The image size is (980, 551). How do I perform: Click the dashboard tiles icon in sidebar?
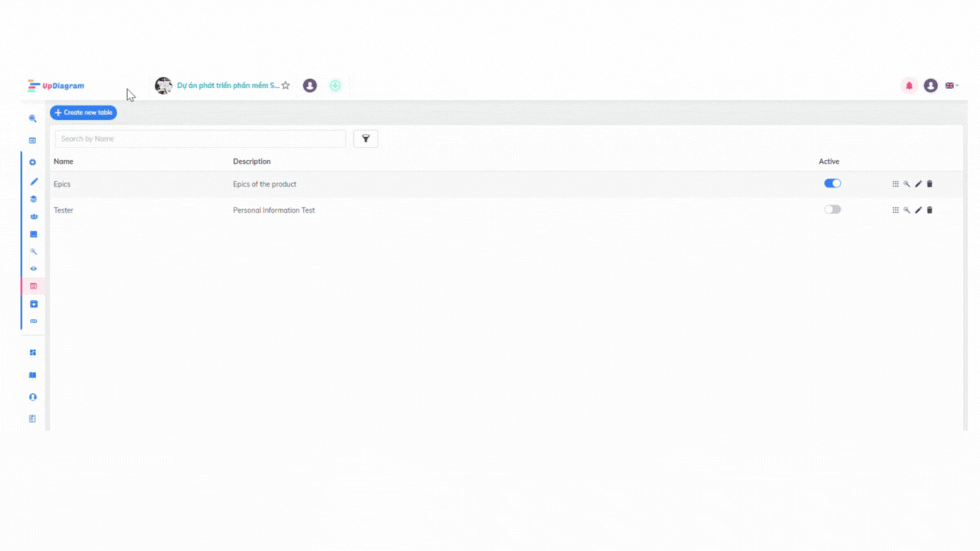click(33, 353)
